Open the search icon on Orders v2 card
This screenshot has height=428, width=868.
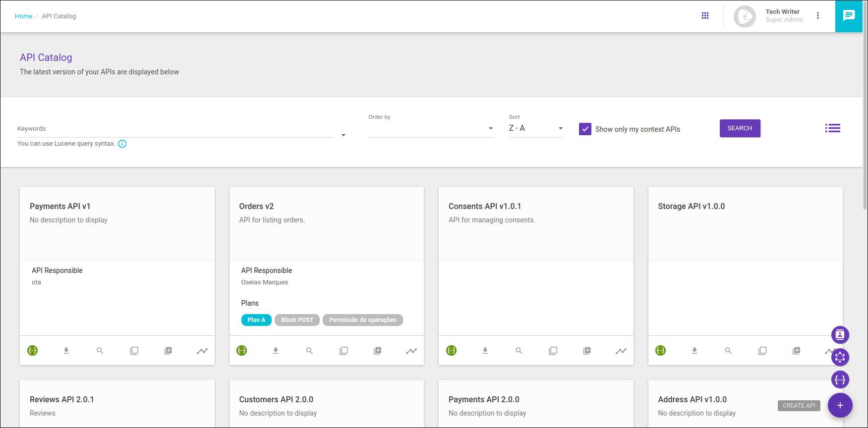[309, 351]
